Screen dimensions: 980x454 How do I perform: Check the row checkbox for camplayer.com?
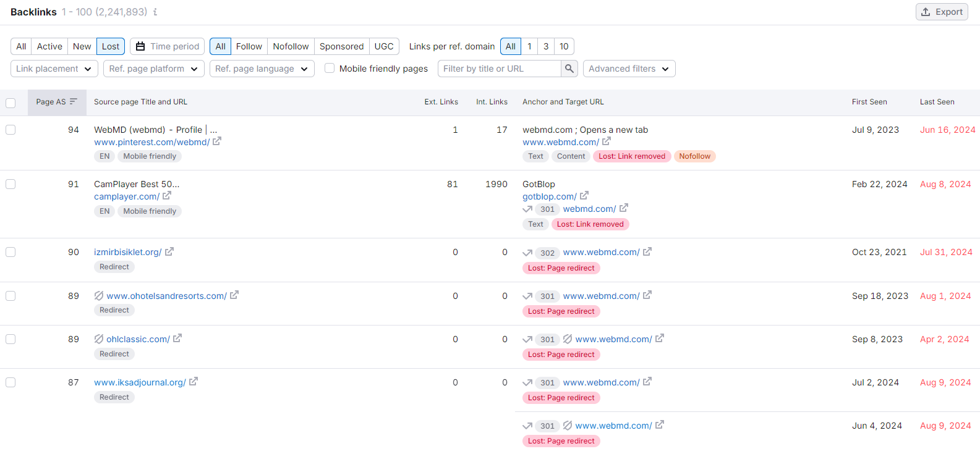pyautogui.click(x=11, y=184)
